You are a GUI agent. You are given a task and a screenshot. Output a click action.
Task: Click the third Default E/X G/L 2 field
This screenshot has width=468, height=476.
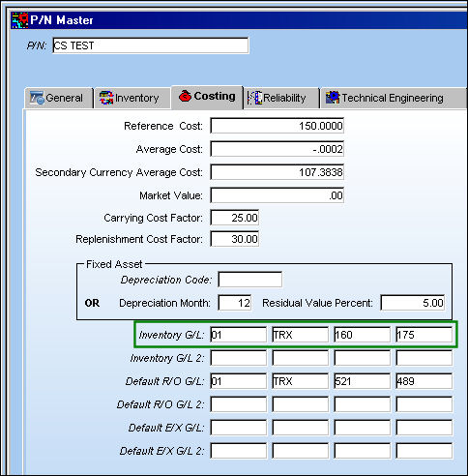pyautogui.click(x=363, y=451)
